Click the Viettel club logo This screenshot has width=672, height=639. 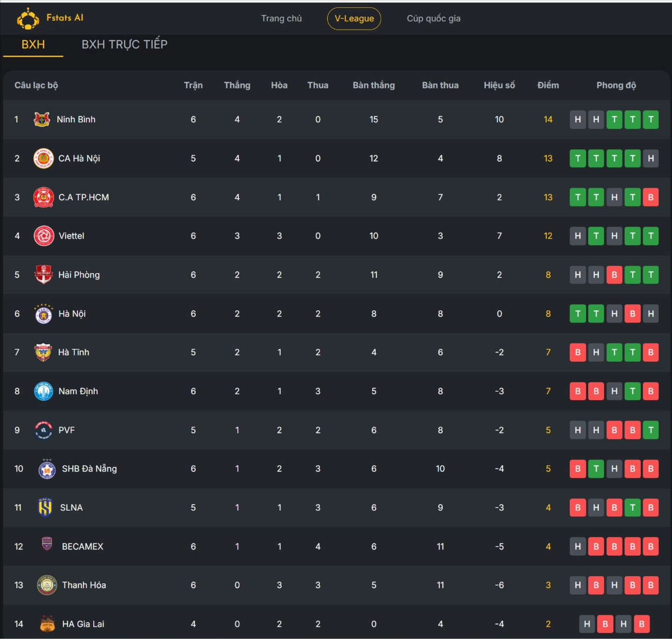point(44,236)
